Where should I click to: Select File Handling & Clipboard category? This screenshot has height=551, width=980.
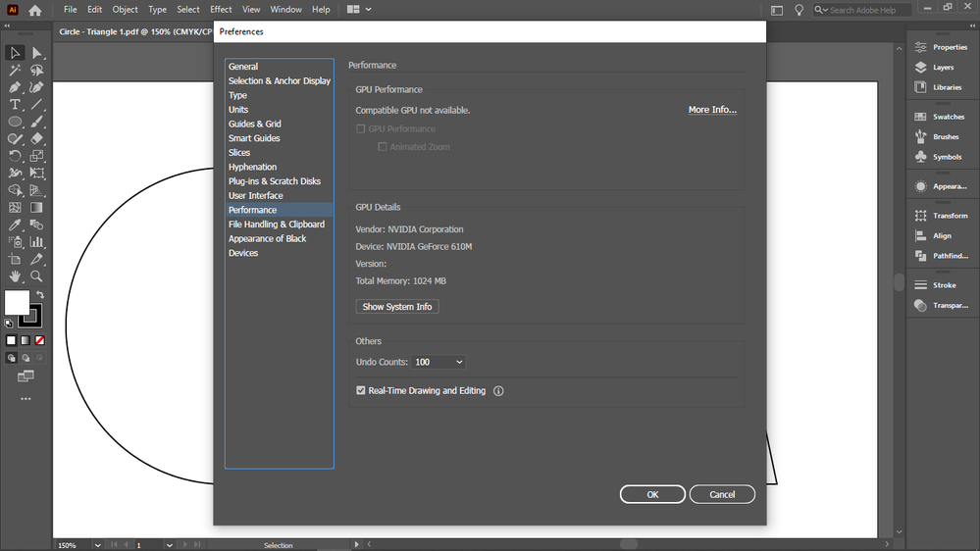tap(279, 225)
